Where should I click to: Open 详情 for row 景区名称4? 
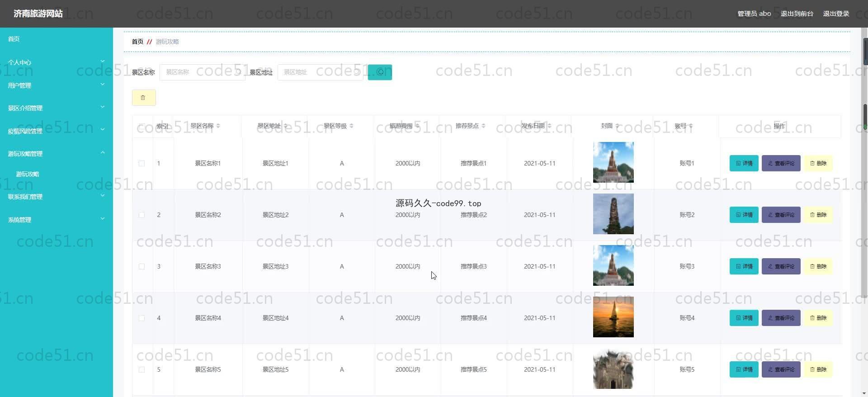coord(744,318)
